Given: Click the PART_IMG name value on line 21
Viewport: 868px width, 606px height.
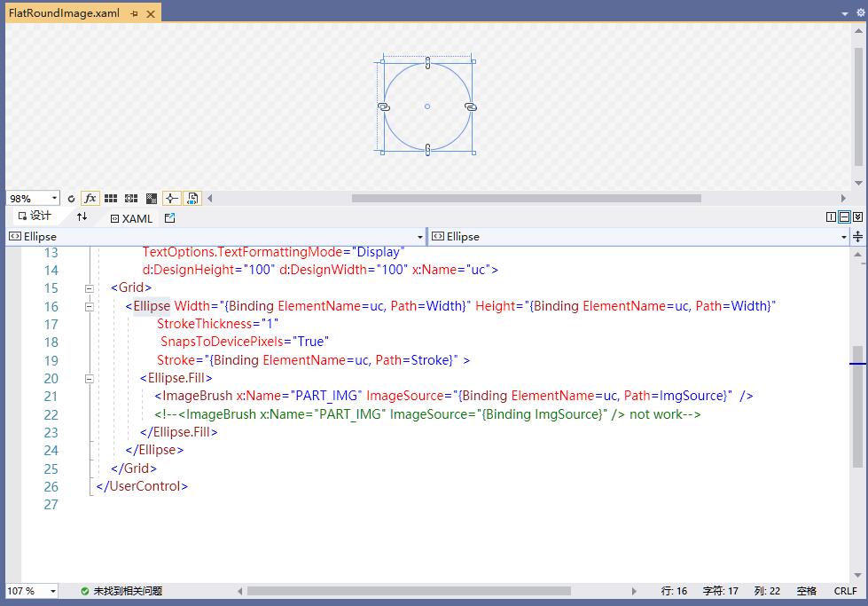Looking at the screenshot, I should pyautogui.click(x=326, y=396).
